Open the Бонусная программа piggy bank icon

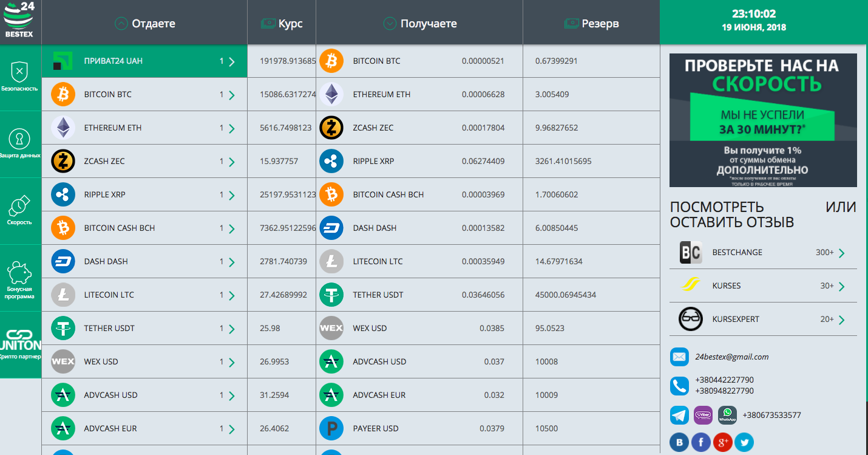[19, 273]
